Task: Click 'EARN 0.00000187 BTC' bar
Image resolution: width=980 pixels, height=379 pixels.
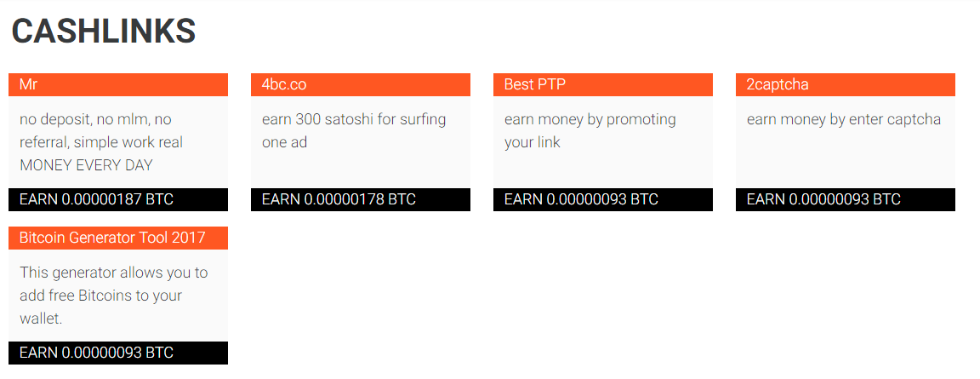Action: [x=96, y=199]
